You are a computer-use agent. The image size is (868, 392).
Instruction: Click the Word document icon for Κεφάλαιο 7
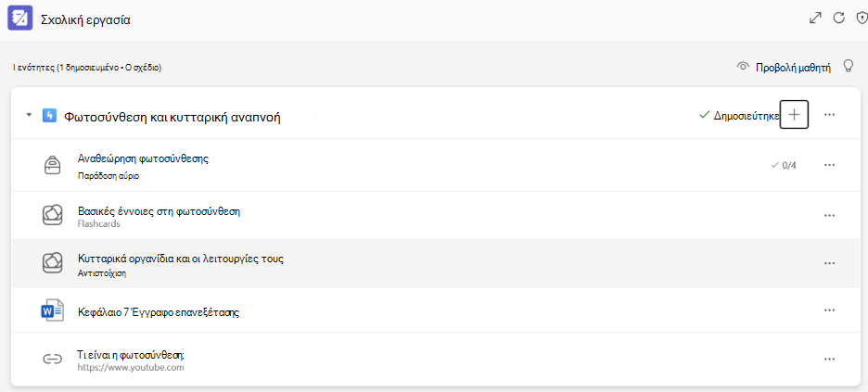(x=53, y=311)
